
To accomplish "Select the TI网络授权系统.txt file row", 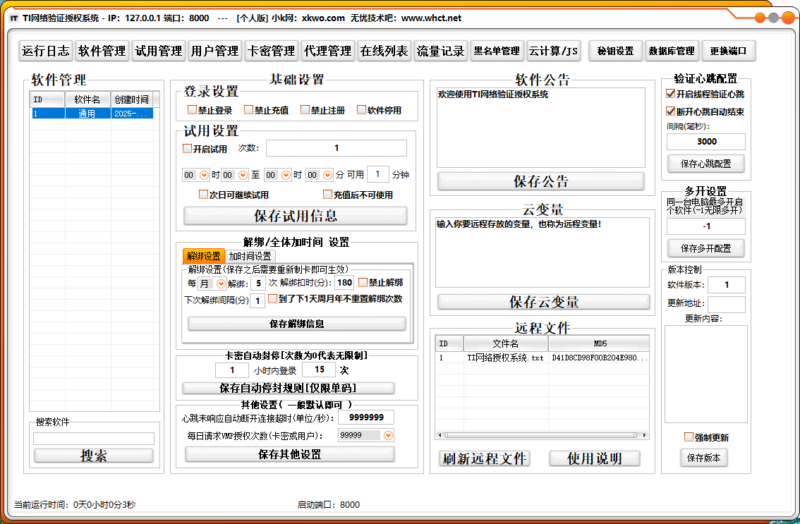I will [542, 358].
